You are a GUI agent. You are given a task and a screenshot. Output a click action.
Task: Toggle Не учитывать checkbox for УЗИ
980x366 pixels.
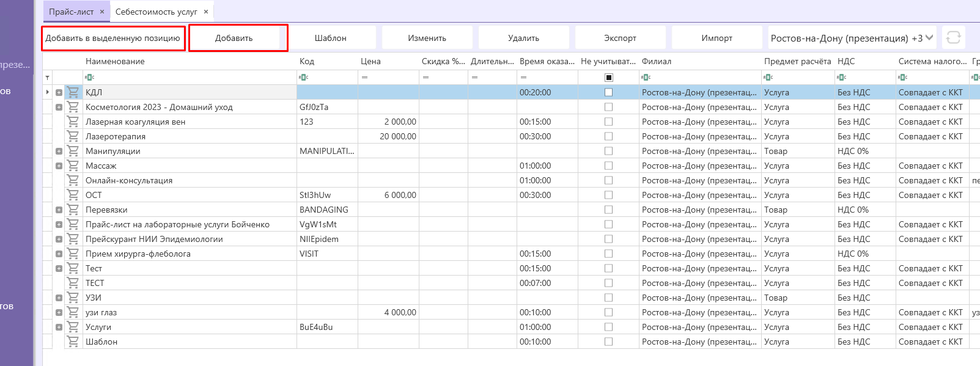608,298
